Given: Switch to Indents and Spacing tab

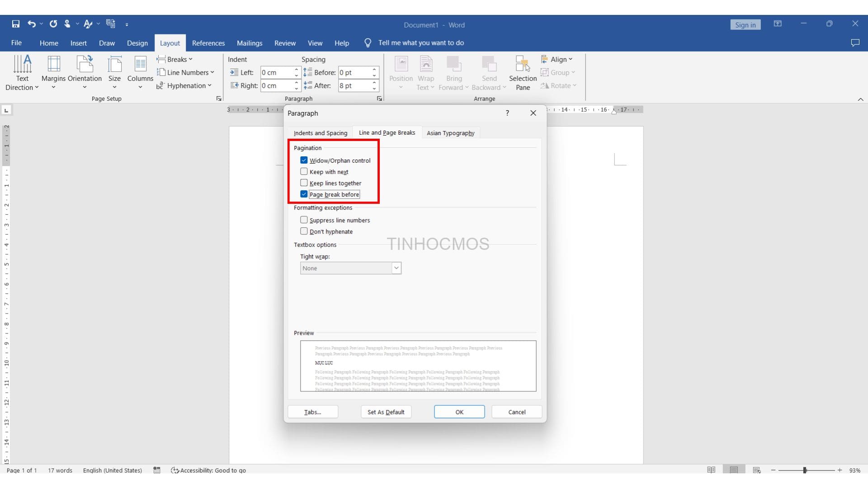Looking at the screenshot, I should tap(320, 132).
